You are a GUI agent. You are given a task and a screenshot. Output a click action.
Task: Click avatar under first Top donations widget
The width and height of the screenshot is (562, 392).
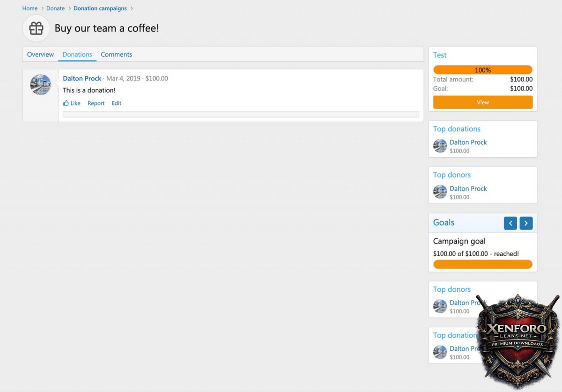coord(440,146)
